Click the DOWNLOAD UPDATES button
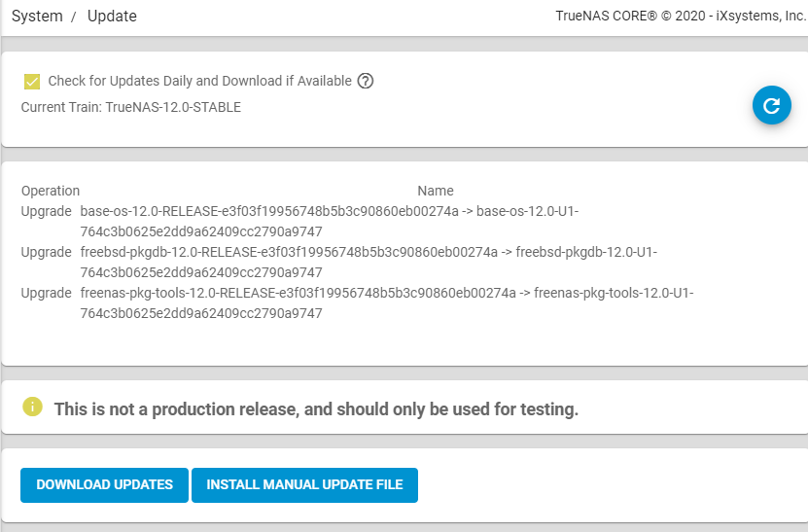This screenshot has height=532, width=808. click(105, 485)
